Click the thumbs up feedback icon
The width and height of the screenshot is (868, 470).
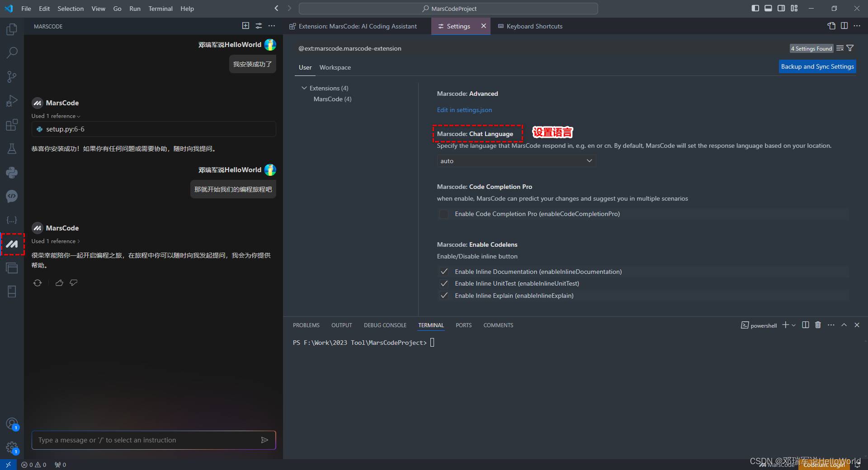coord(59,283)
